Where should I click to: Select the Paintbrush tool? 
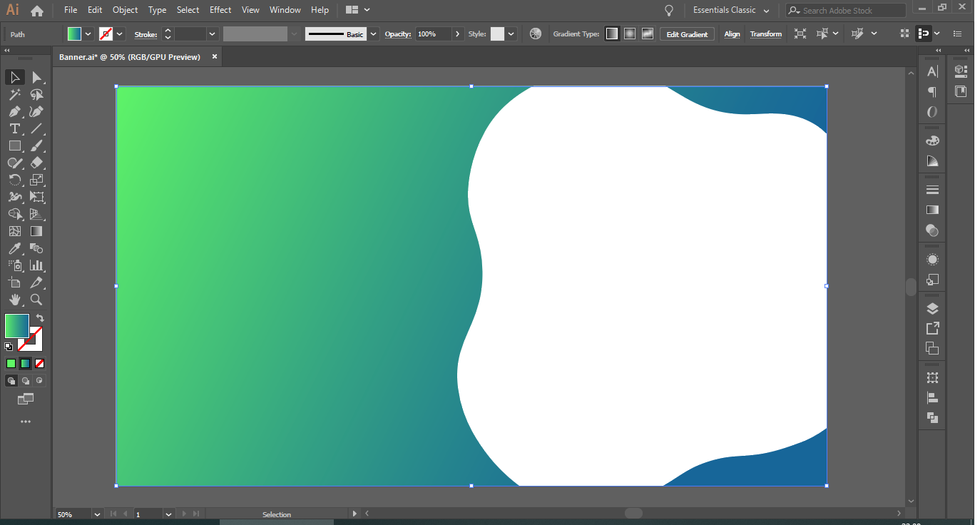37,146
